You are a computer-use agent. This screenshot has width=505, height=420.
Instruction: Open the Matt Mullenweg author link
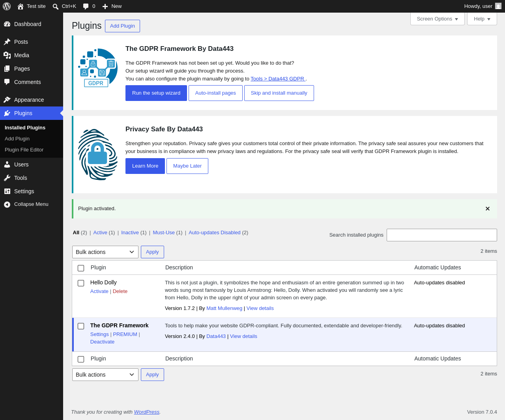pyautogui.click(x=224, y=308)
